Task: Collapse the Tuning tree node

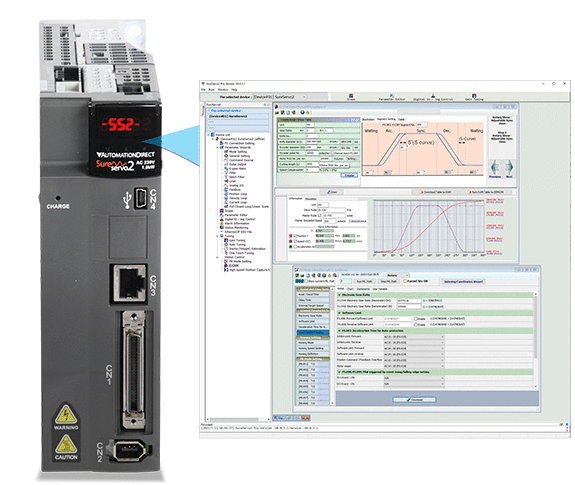Action: pyautogui.click(x=217, y=236)
